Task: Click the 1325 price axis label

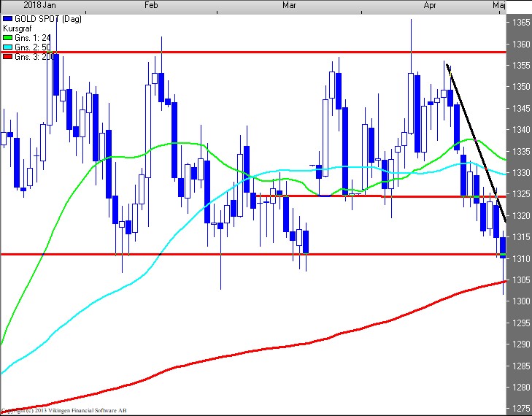Action: point(521,193)
